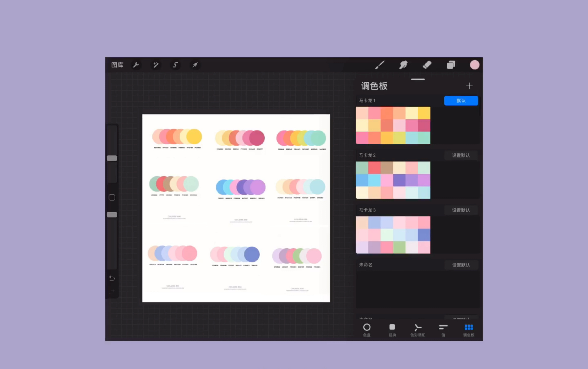The width and height of the screenshot is (588, 369).
Task: Open the 图库 gallery
Action: tap(117, 65)
